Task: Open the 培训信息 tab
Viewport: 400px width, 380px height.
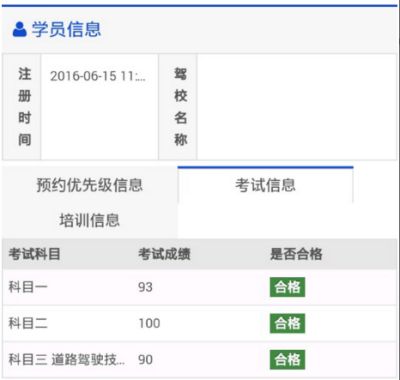Action: point(90,220)
